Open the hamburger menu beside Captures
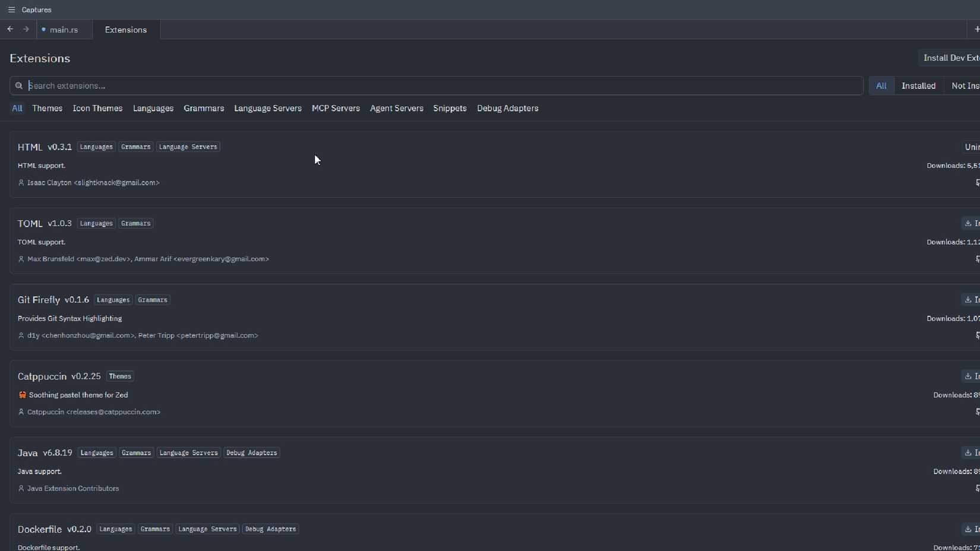 pos(11,9)
